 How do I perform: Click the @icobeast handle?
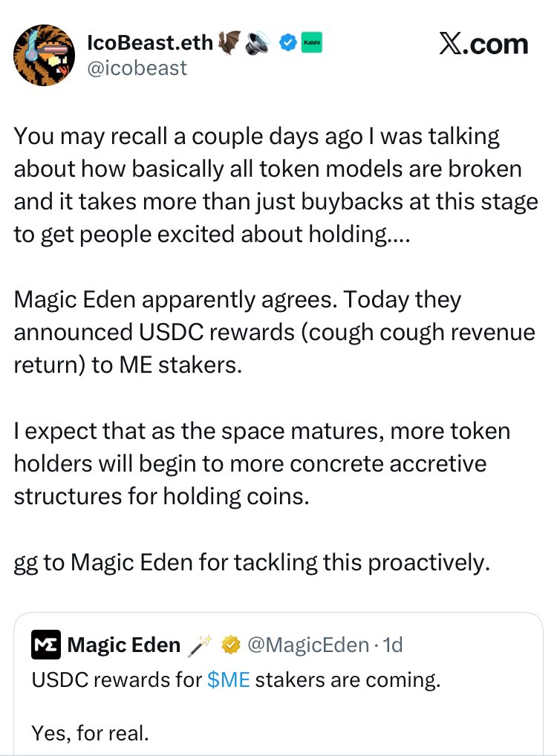coord(137,69)
